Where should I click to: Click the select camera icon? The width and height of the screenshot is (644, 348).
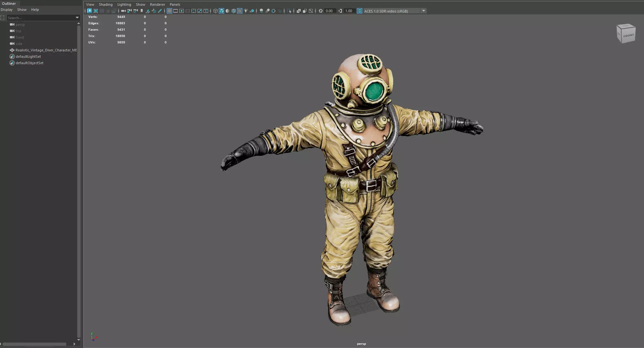click(124, 11)
